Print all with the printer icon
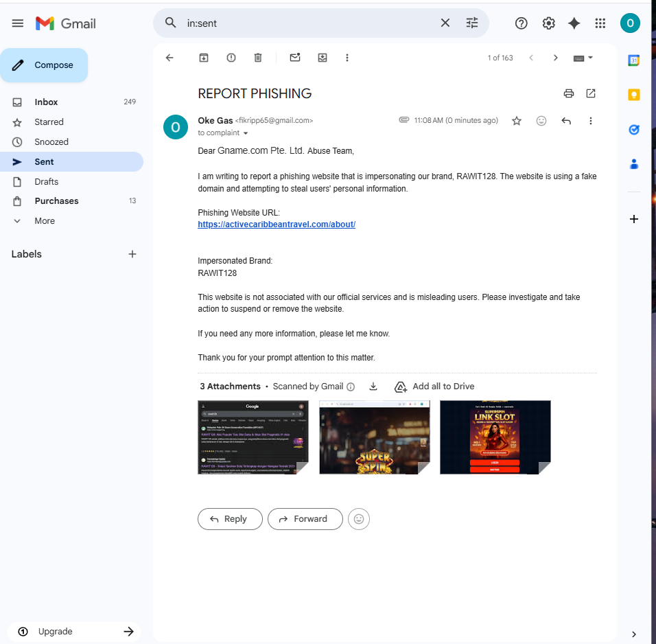 (x=569, y=93)
